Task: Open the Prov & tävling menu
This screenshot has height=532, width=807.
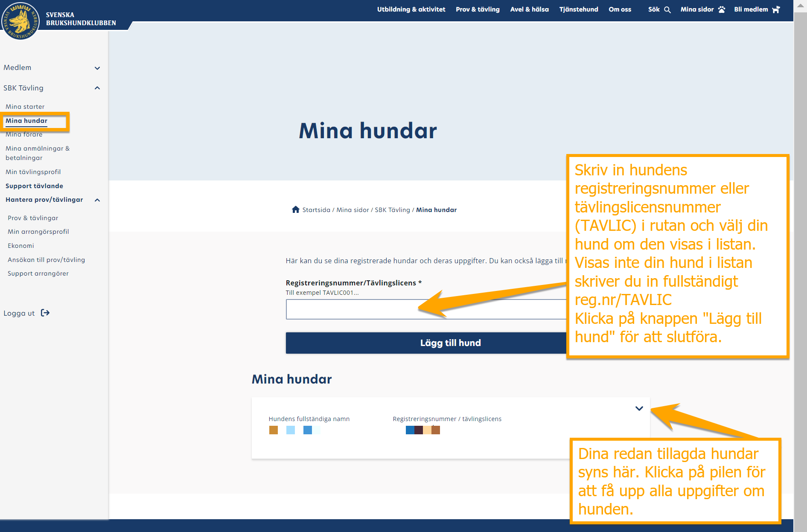Action: pyautogui.click(x=478, y=9)
